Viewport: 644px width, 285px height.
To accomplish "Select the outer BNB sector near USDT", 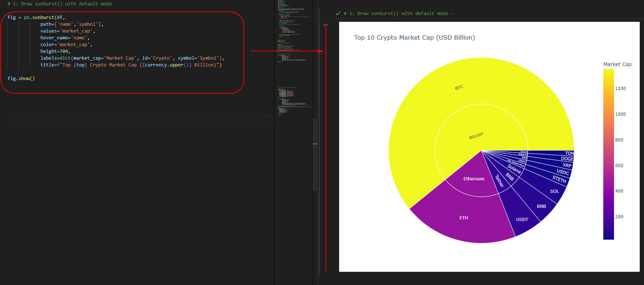I will coord(541,206).
